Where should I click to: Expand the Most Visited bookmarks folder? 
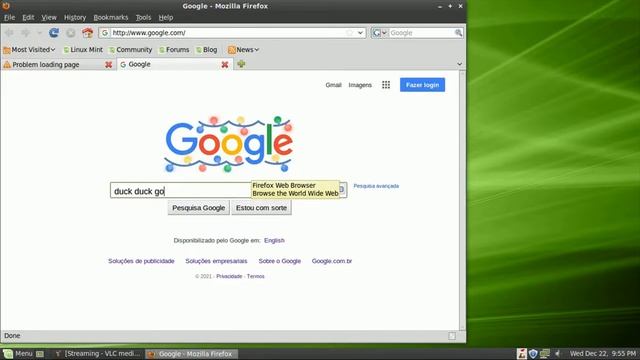coord(29,50)
